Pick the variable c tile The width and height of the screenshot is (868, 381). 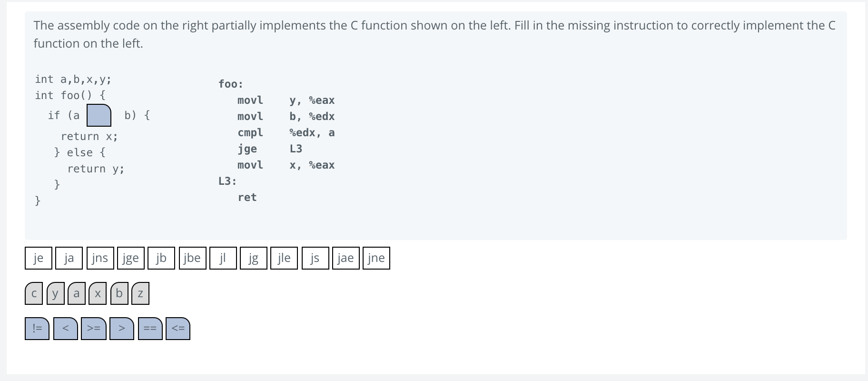point(33,293)
